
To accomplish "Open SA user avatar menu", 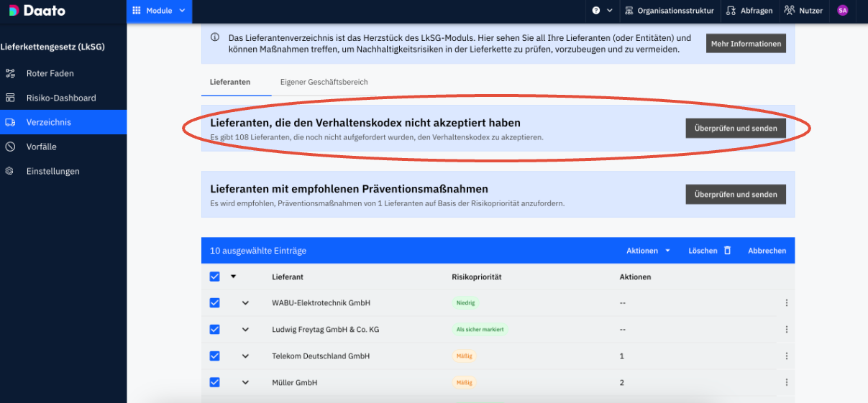I will [843, 11].
